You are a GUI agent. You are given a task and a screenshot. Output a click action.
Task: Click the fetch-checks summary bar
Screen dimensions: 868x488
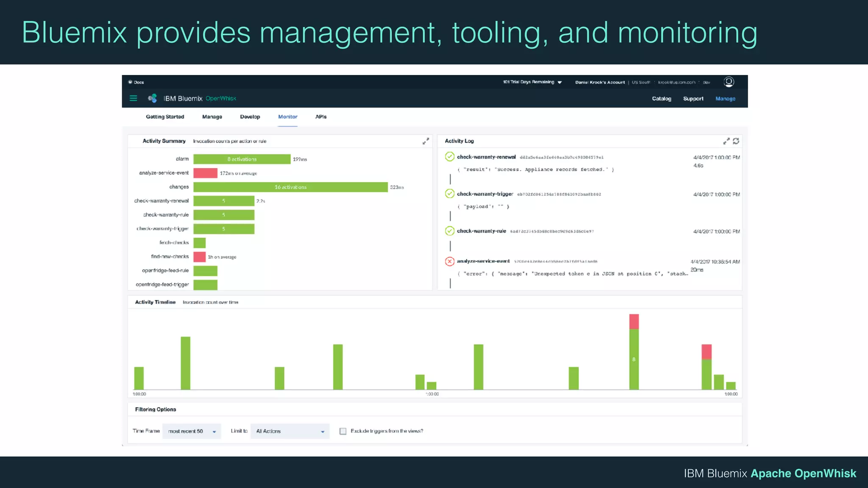click(x=200, y=243)
